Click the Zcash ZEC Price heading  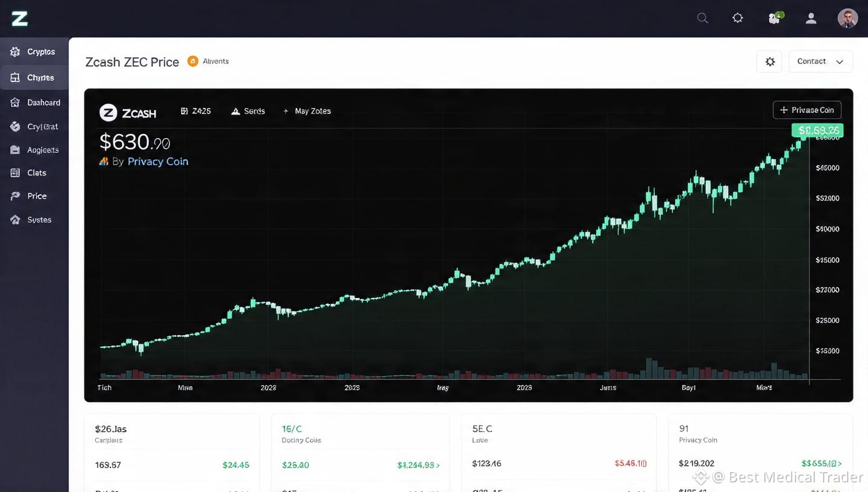pos(132,62)
